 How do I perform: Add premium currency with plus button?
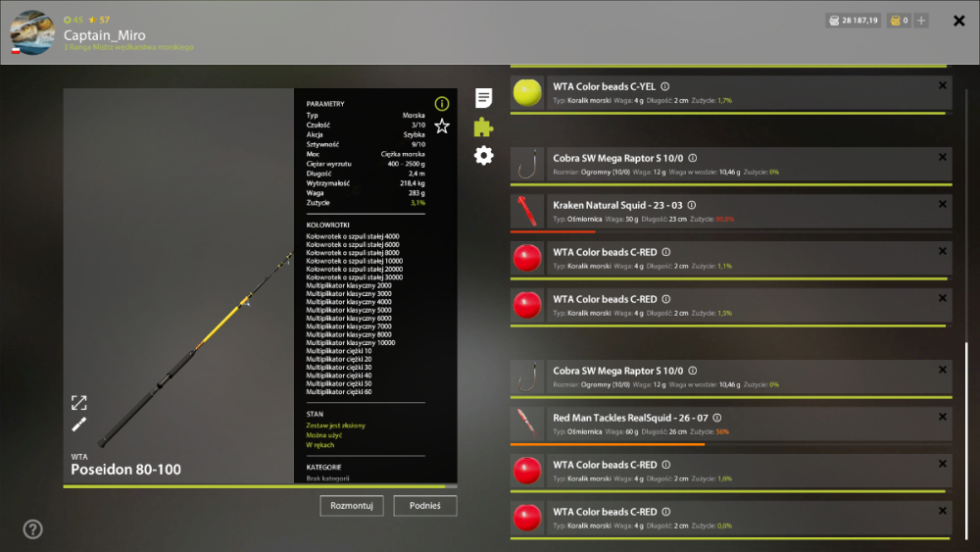click(x=920, y=21)
